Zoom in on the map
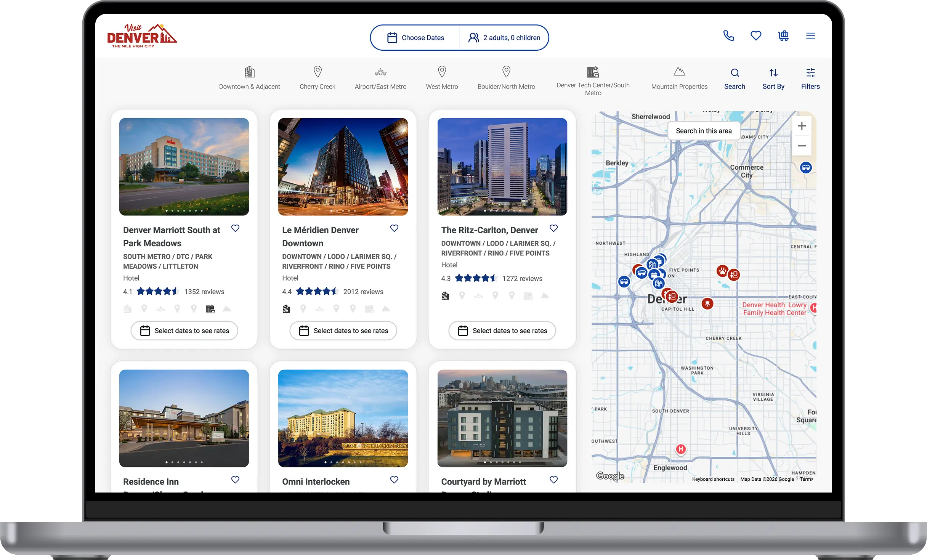Viewport: 927px width, 560px height. pyautogui.click(x=802, y=126)
